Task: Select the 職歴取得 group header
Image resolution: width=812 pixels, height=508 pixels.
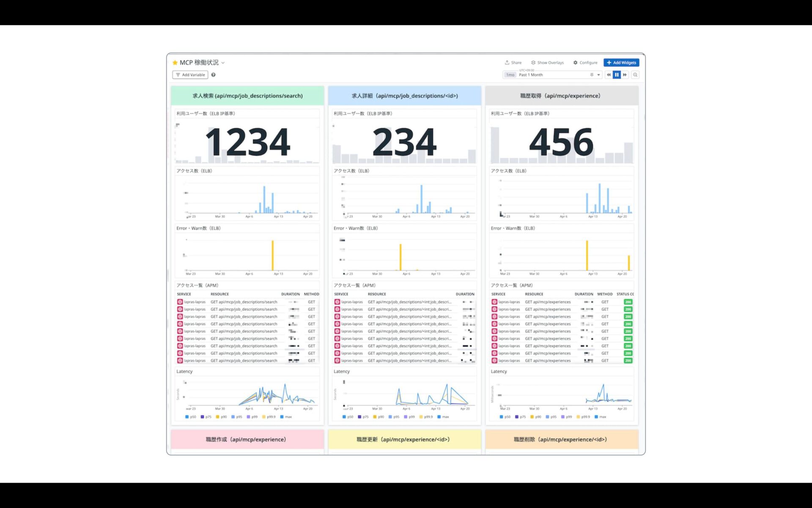Action: tap(561, 96)
